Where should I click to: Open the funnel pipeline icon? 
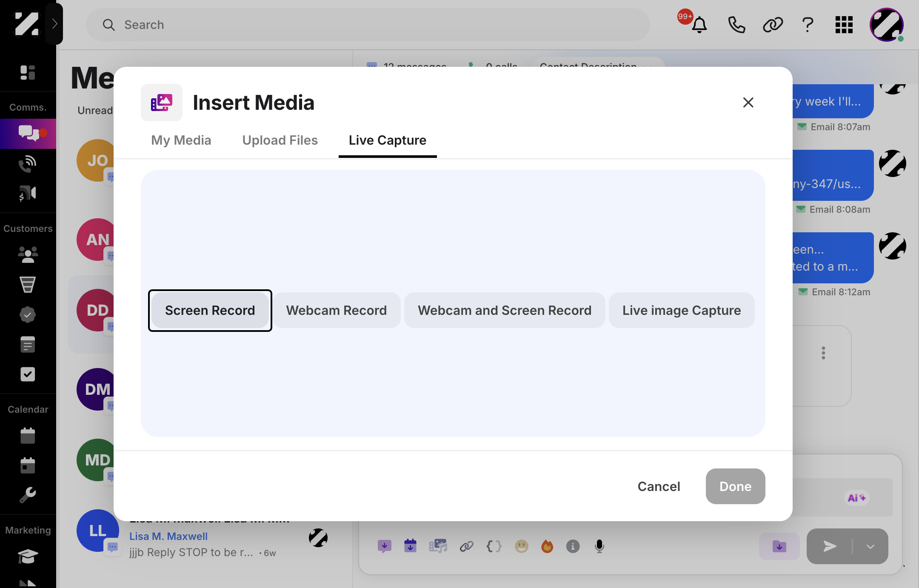pos(28,284)
